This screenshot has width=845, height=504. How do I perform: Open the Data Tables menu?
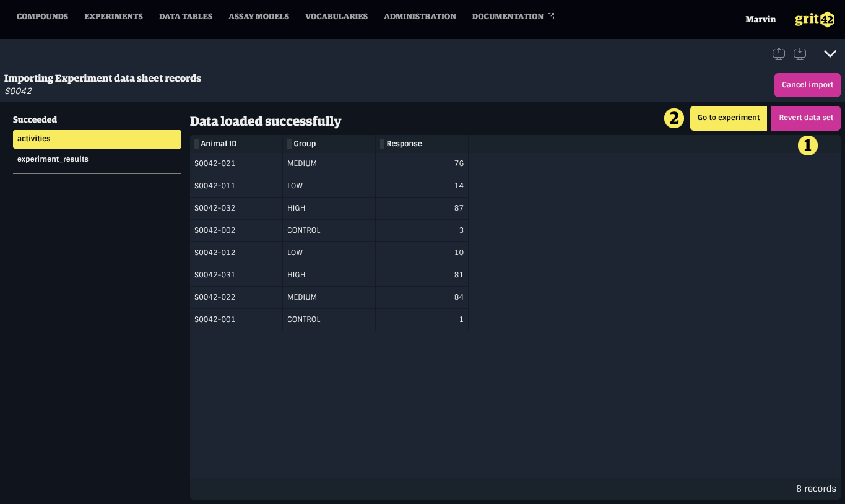tap(186, 17)
